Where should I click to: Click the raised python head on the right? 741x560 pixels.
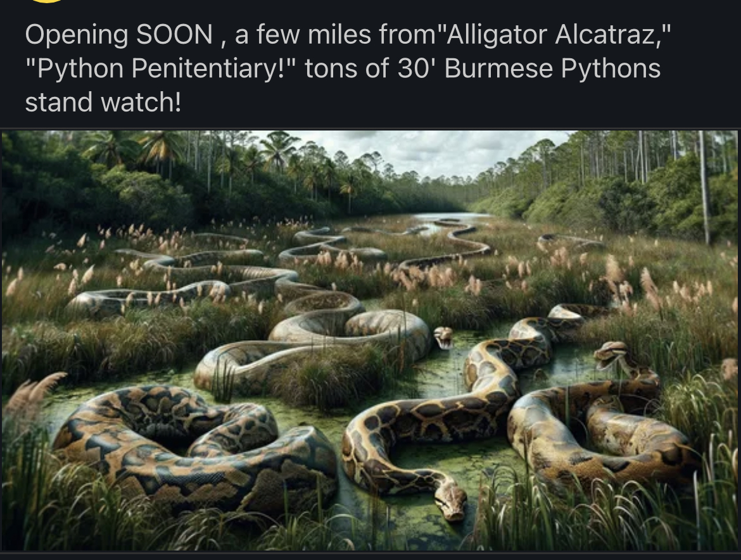click(612, 355)
